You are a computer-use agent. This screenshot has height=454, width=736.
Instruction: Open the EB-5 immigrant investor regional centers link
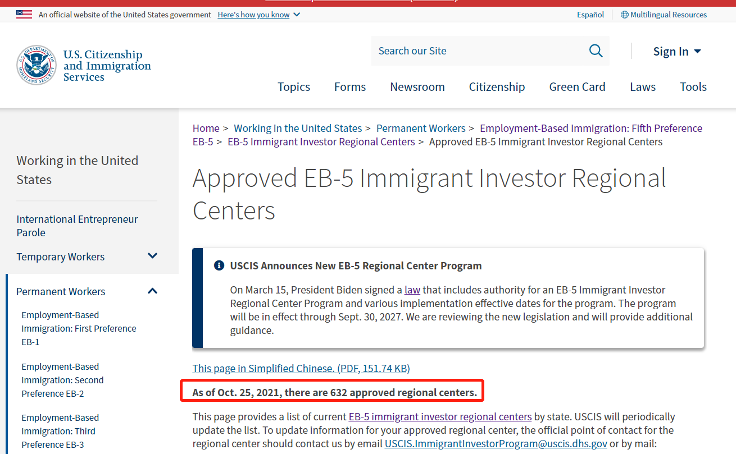pos(440,417)
